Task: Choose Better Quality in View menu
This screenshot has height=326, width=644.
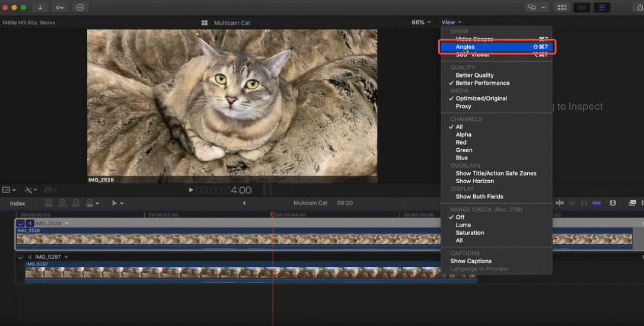Action: pyautogui.click(x=474, y=75)
